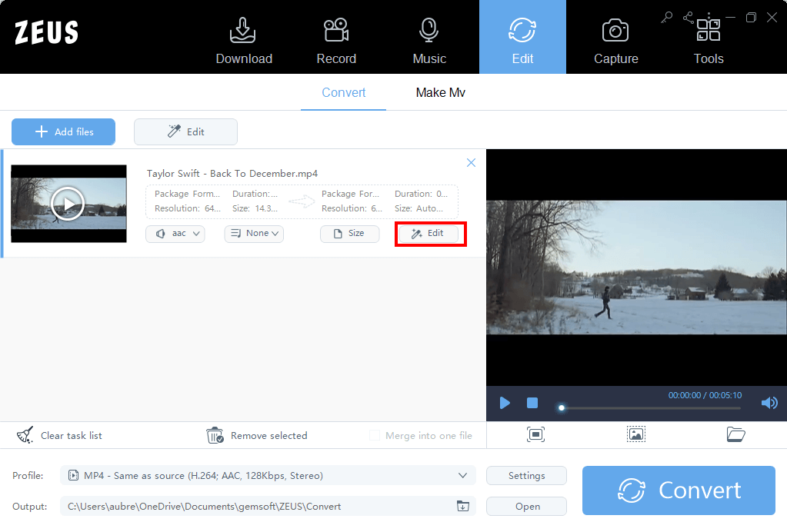Maximize the ZEUS window
Image resolution: width=787 pixels, height=532 pixels.
coord(751,18)
